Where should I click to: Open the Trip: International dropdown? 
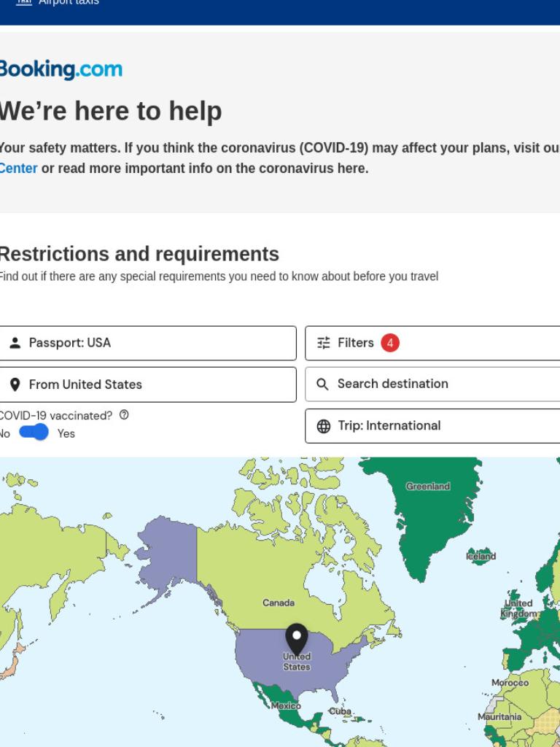432,426
